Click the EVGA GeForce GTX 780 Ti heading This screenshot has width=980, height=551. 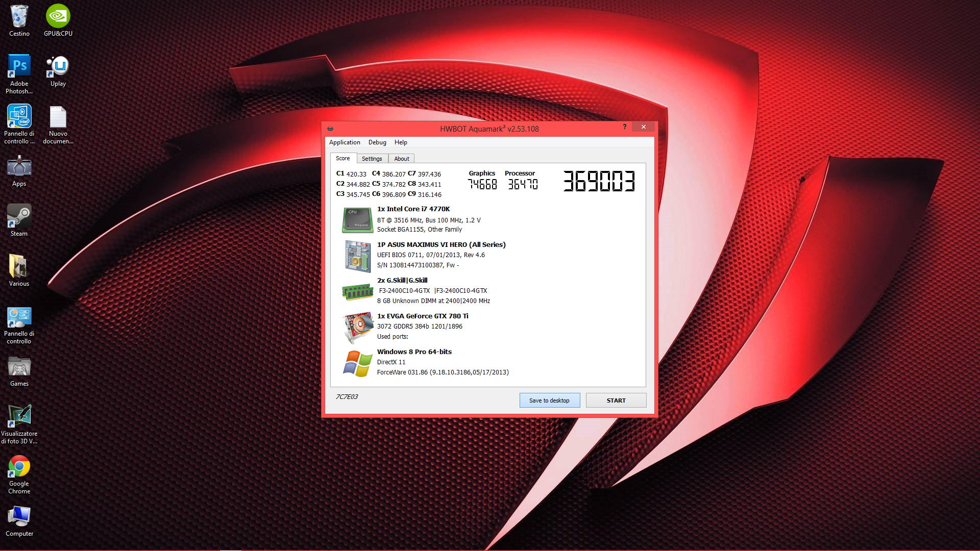click(423, 316)
